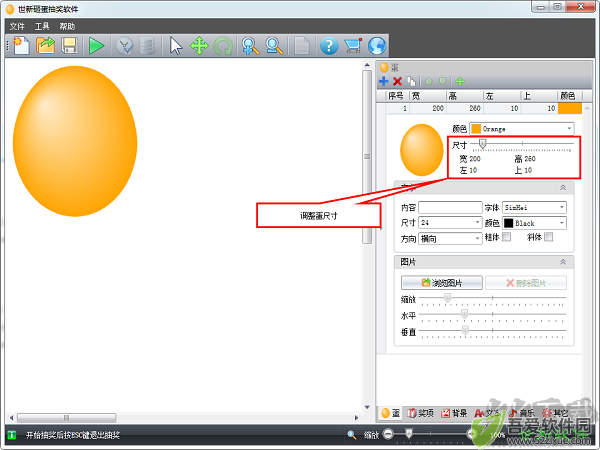The image size is (600, 450).
Task: Zoom in with the magnifier plus icon
Action: (251, 46)
